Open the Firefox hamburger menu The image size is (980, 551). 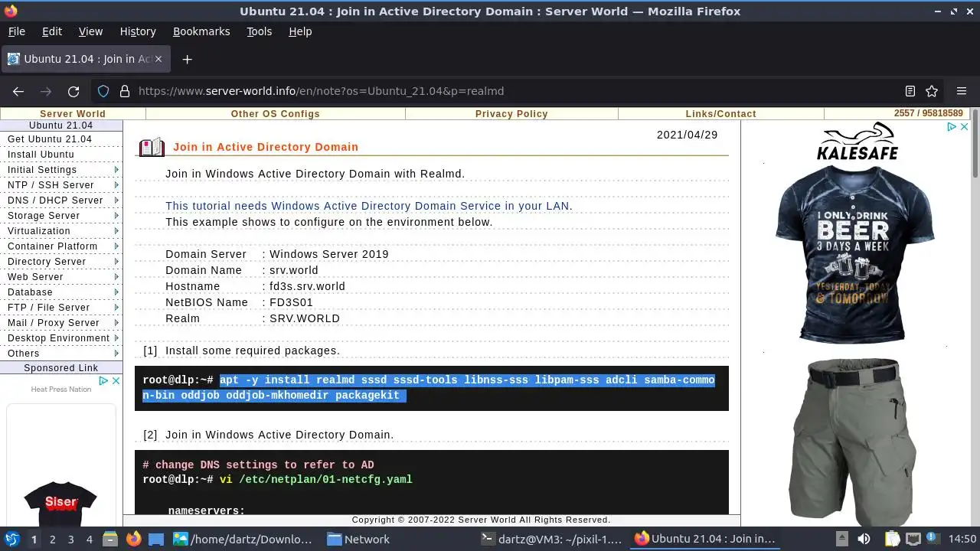tap(962, 91)
